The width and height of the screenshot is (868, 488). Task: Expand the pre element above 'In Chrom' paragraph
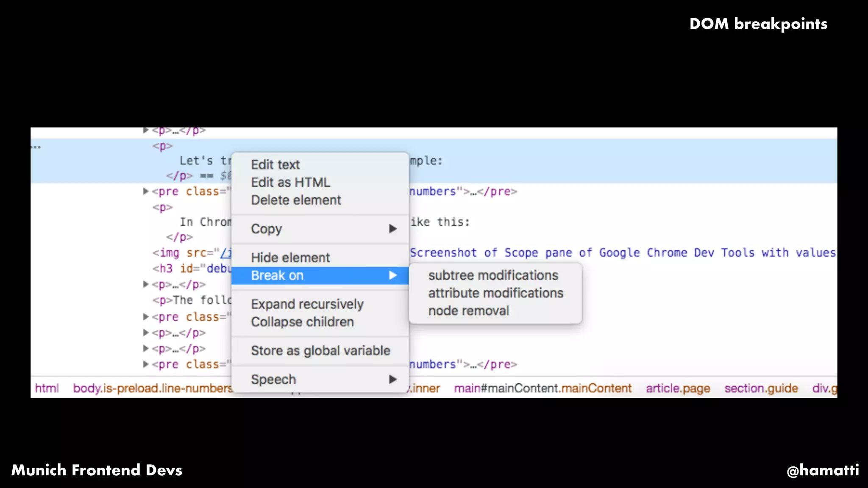(x=146, y=191)
